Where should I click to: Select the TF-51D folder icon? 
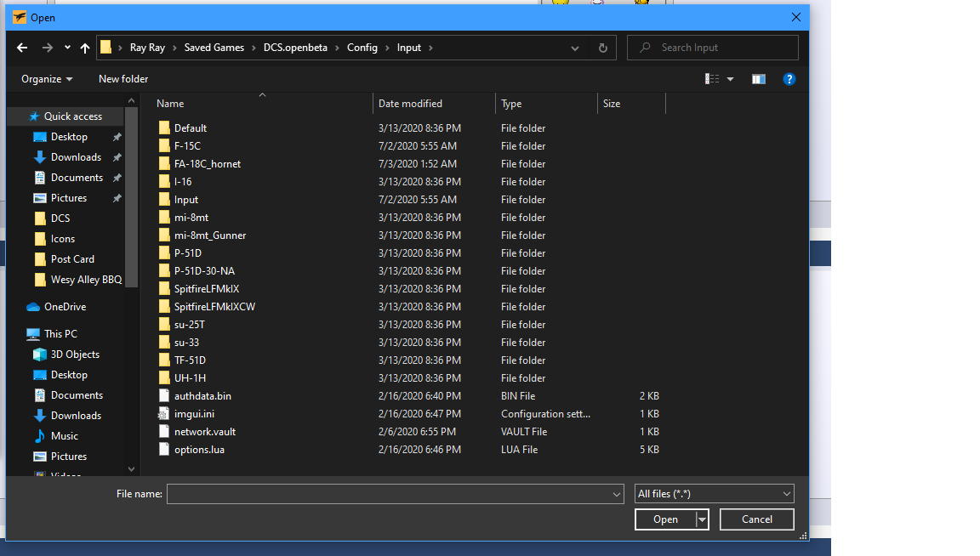[164, 360]
